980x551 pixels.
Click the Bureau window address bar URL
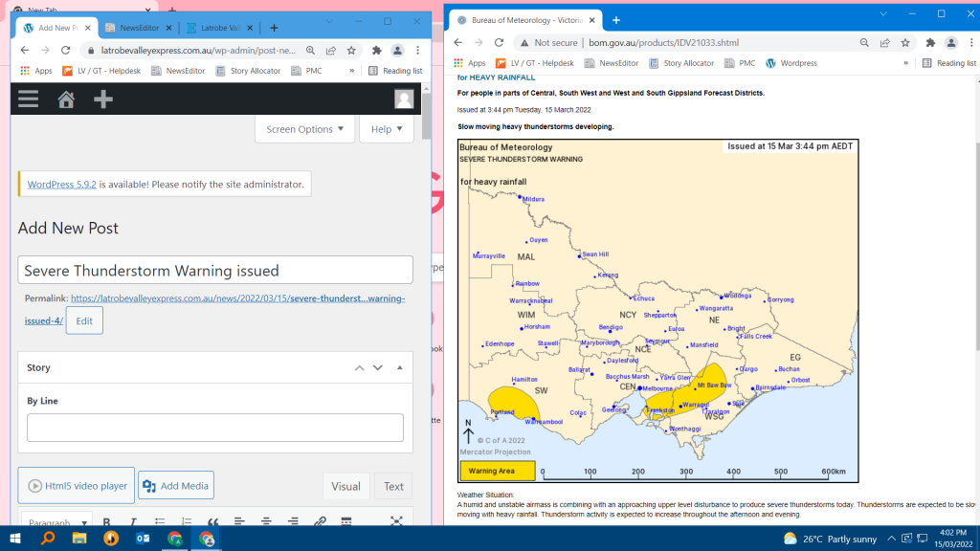point(664,42)
